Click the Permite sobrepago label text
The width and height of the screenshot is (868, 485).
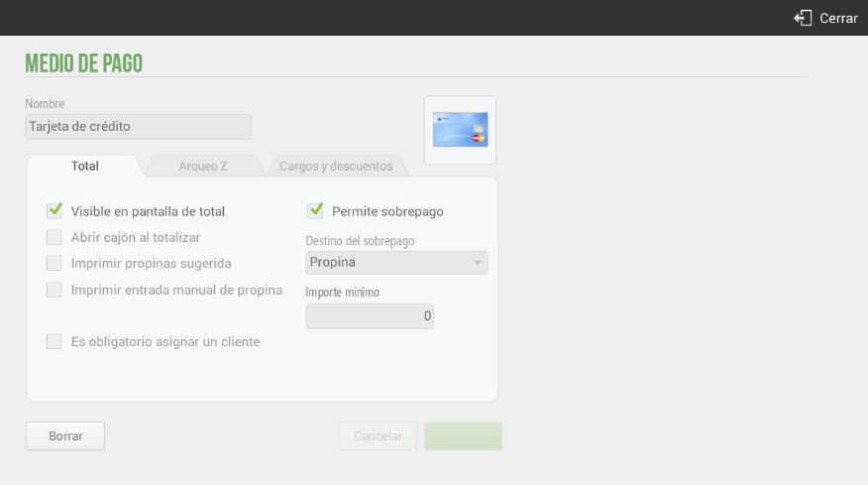387,211
